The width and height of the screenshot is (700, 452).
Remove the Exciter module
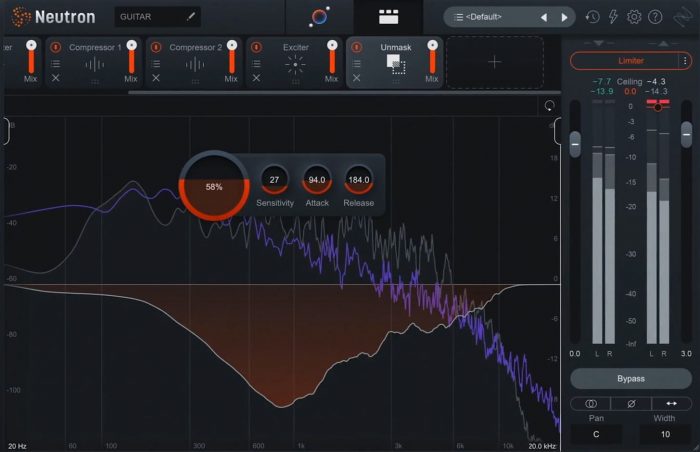pos(256,78)
